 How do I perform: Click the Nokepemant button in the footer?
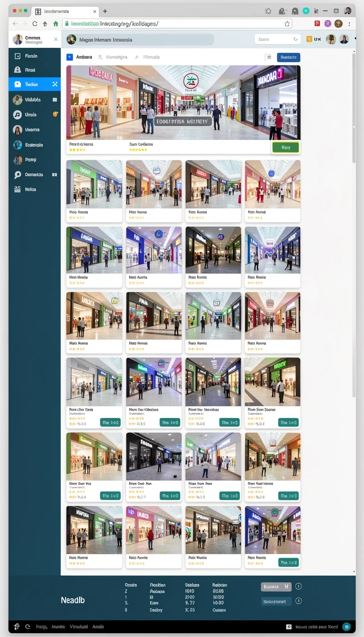pos(276,601)
